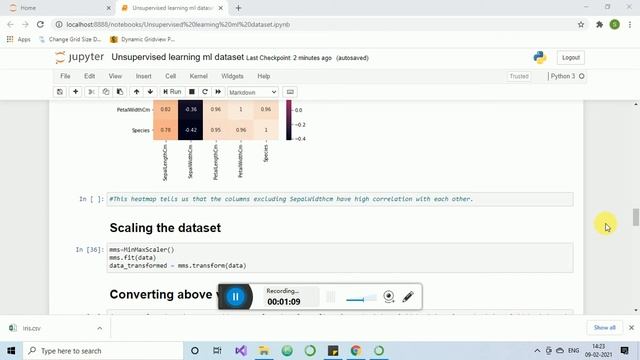This screenshot has height=360, width=640.
Task: Open the notification center icon
Action: click(x=624, y=351)
